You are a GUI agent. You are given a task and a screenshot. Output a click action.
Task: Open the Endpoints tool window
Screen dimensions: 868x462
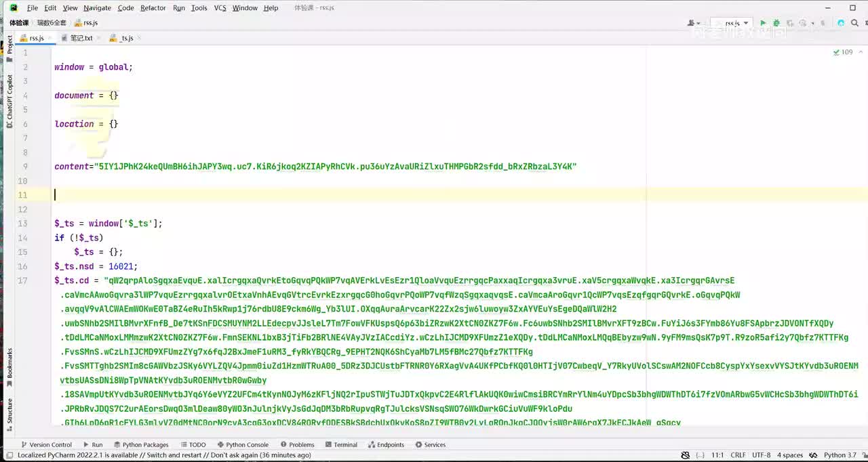(385, 445)
